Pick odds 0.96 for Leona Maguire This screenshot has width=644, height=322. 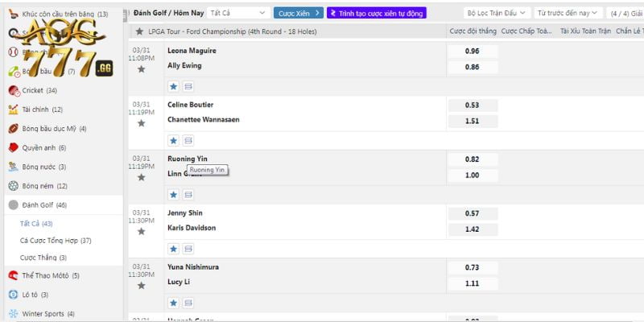472,51
